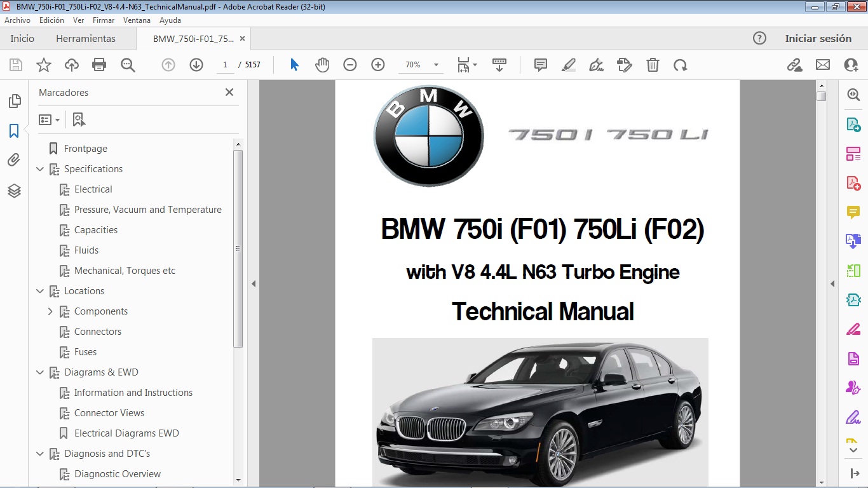
Task: Open the Layers panel icon
Action: click(x=14, y=190)
